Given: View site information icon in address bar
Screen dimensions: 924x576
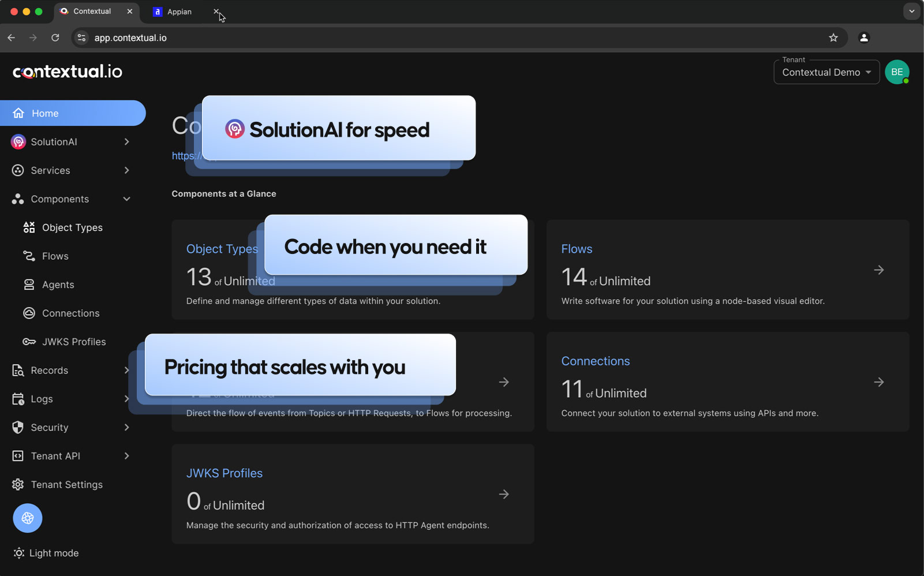Looking at the screenshot, I should coord(81,38).
